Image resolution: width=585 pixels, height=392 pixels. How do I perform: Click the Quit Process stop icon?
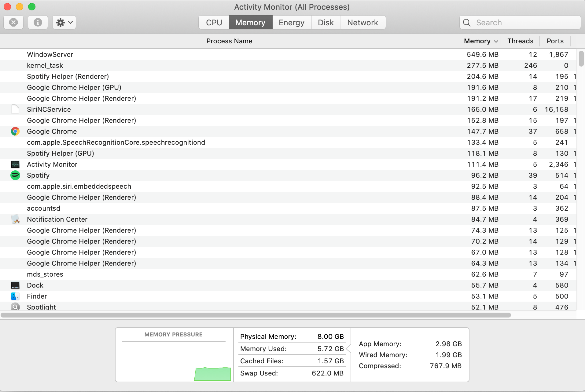(13, 22)
